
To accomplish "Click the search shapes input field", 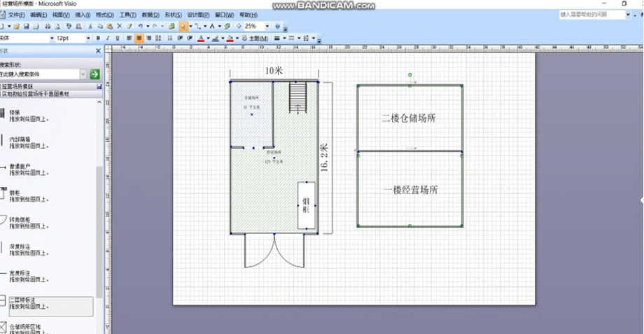I will click(40, 74).
